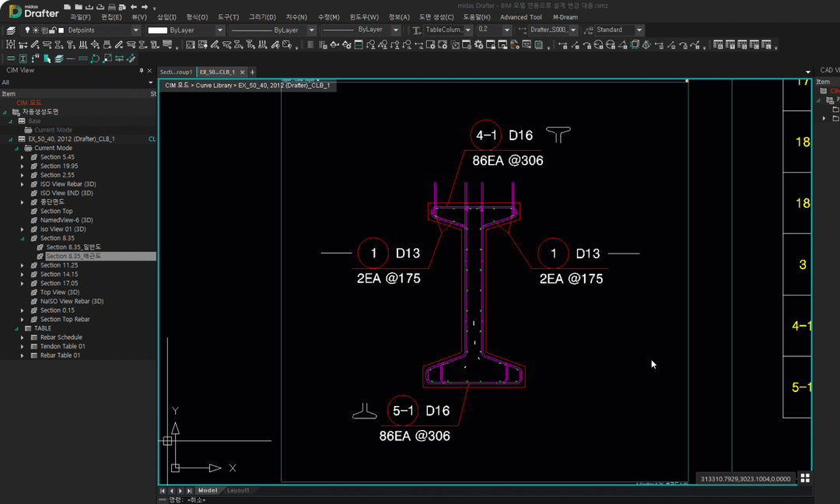This screenshot has width=840, height=504.
Task: Toggle the layer lock padlock icon
Action: (x=53, y=30)
